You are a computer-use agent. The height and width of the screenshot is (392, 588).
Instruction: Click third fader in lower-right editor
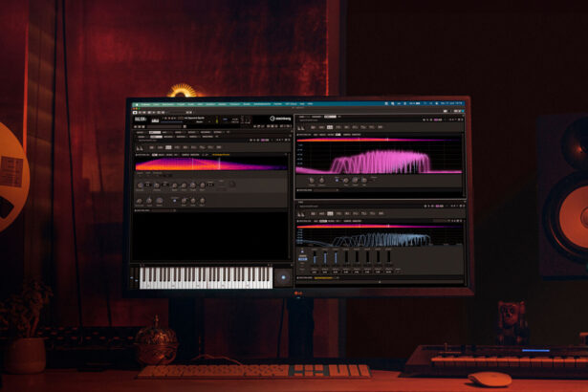tap(336, 257)
